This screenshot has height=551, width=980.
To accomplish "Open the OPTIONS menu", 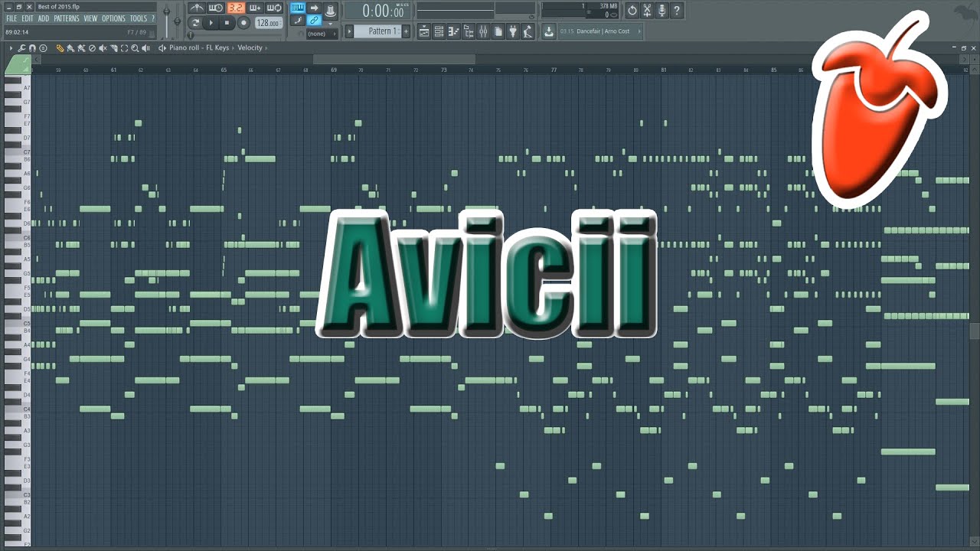I will 113,18.
